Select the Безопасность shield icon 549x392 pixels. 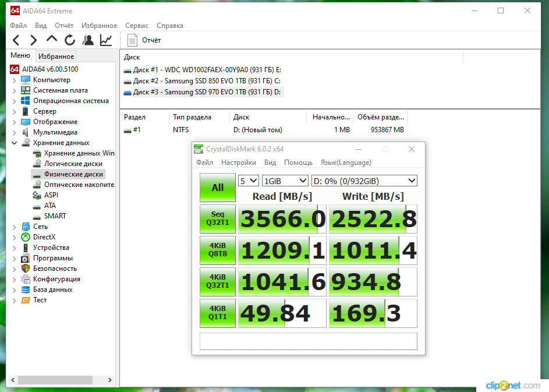26,269
